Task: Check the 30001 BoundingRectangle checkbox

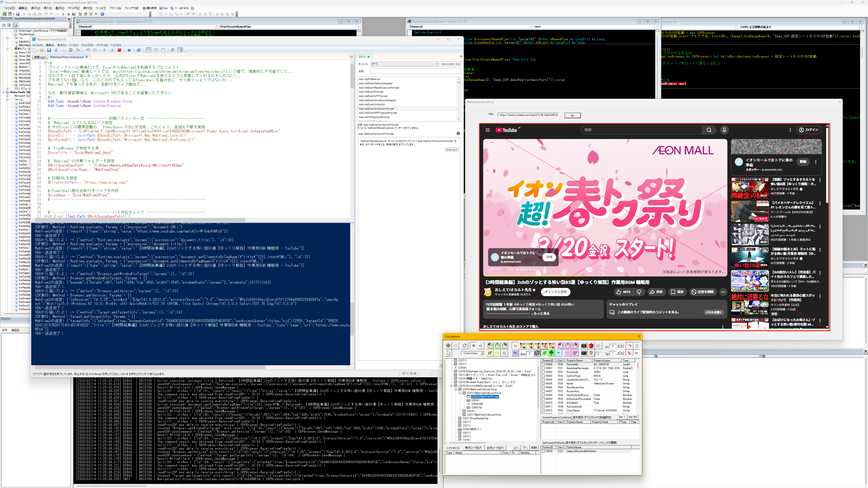Action: [543, 368]
